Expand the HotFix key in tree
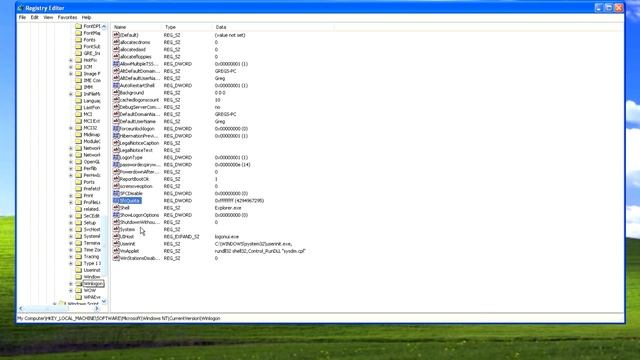 point(71,60)
